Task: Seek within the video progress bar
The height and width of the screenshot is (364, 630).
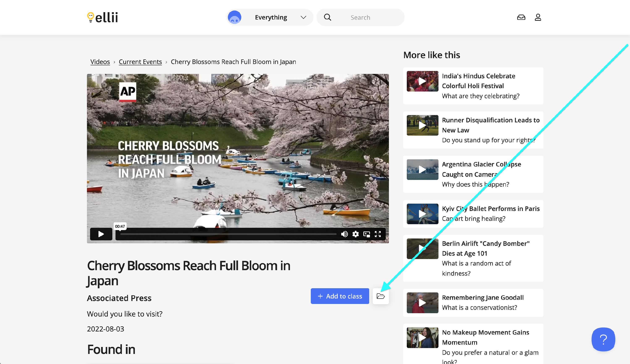Action: click(228, 234)
